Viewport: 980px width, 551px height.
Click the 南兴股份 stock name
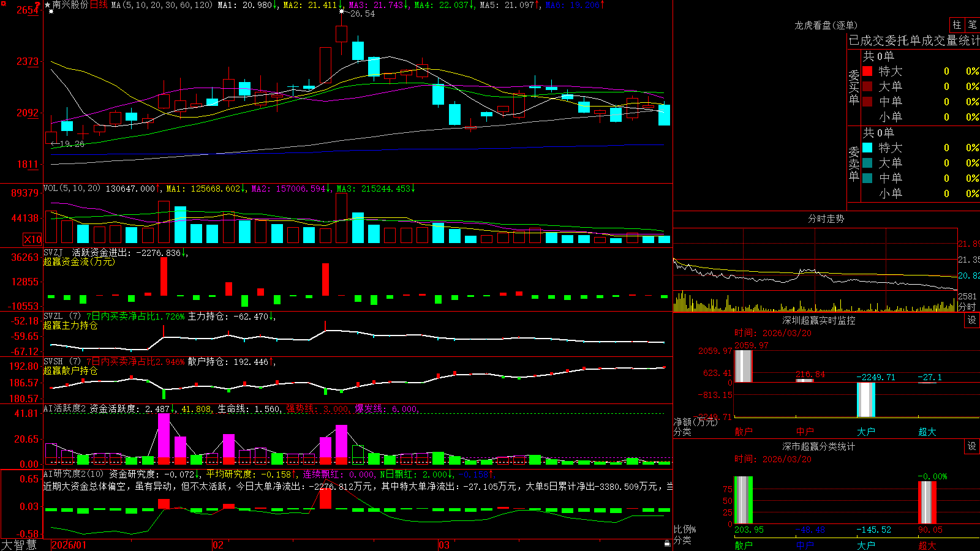(x=70, y=5)
